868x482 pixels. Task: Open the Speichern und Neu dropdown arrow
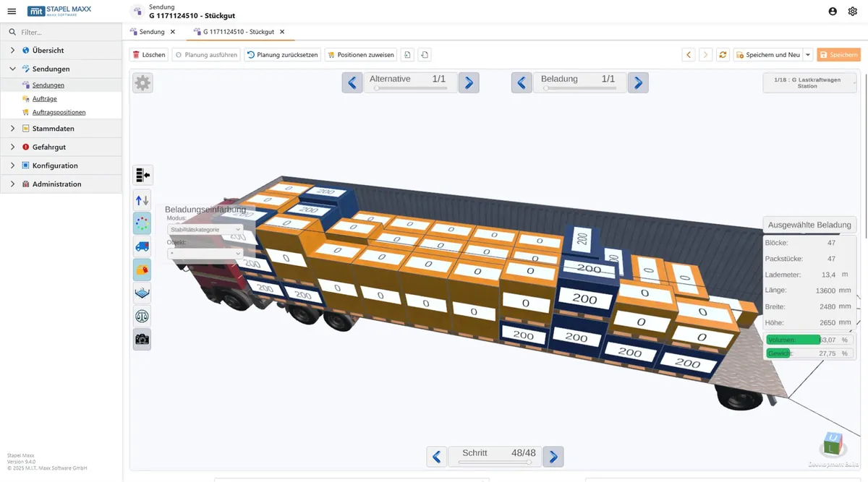point(808,55)
